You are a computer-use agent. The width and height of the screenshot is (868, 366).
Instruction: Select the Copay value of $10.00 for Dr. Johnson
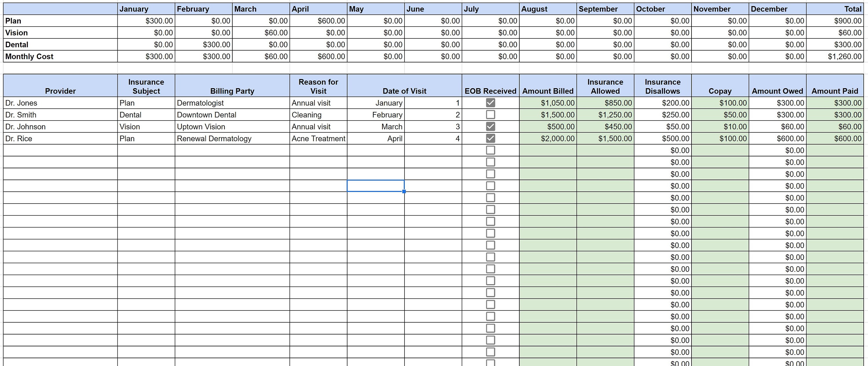pyautogui.click(x=721, y=126)
